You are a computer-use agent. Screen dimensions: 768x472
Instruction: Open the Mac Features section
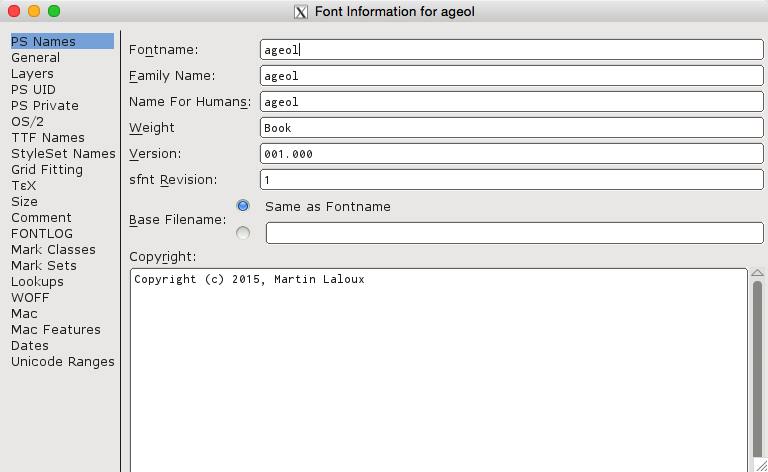tap(55, 330)
